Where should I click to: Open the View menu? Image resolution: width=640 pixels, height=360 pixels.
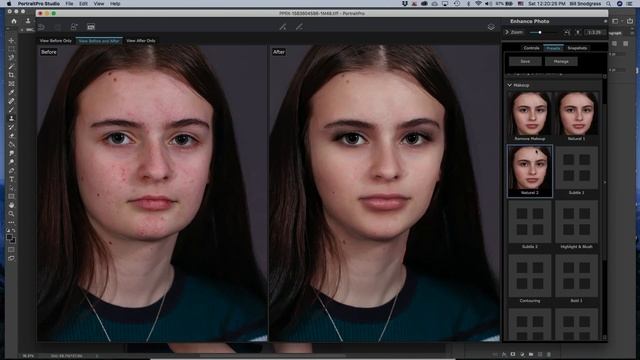pyautogui.click(x=99, y=3)
